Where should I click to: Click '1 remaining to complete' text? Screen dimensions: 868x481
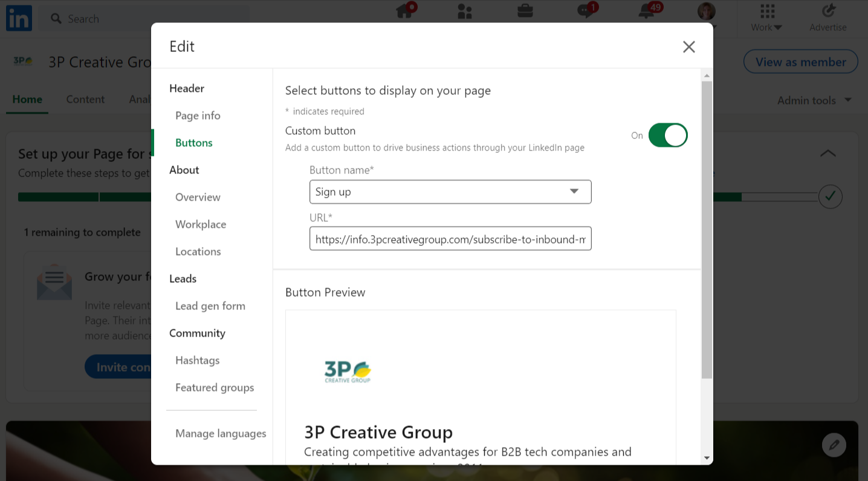click(x=82, y=232)
